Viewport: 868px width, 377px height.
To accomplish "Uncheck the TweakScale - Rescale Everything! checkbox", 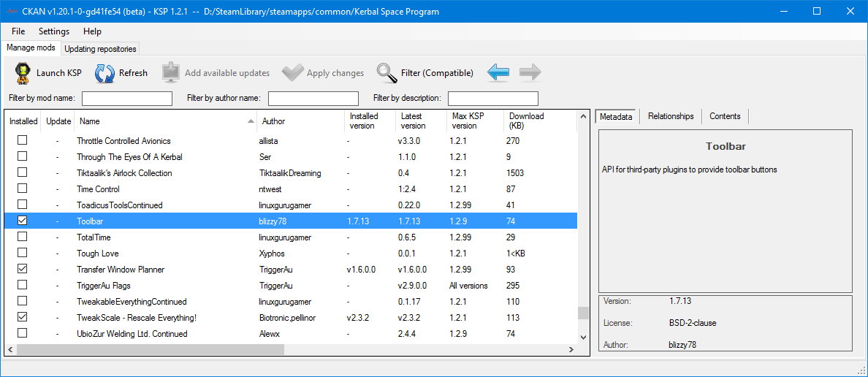I will (22, 317).
